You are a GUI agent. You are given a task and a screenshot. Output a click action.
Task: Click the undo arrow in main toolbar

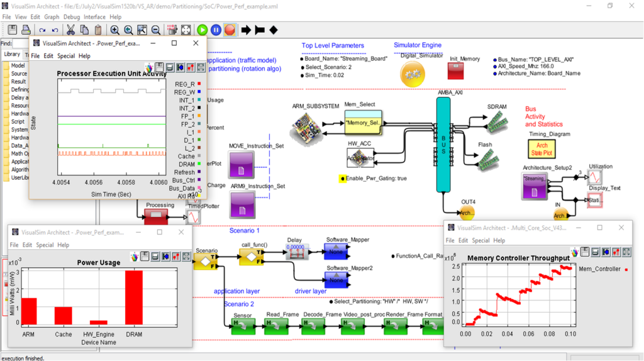coord(55,30)
